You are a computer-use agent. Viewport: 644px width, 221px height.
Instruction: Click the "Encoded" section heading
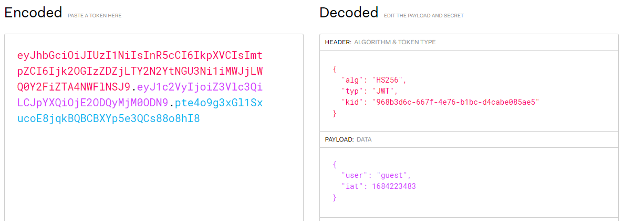tap(33, 13)
